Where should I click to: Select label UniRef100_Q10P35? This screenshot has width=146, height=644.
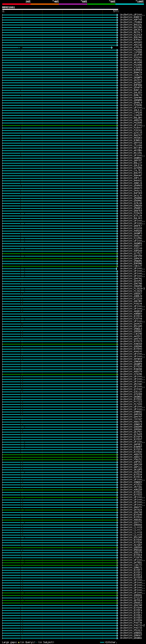(x=131, y=55)
